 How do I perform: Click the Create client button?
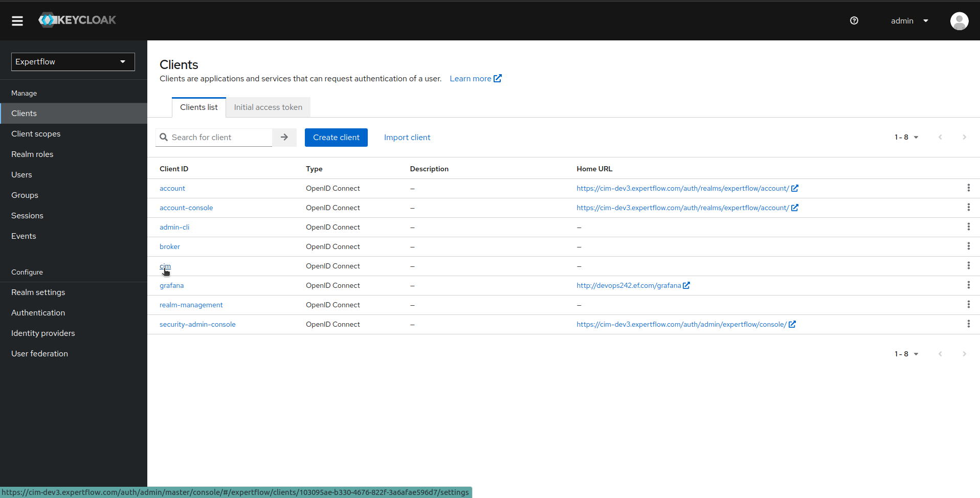[x=336, y=137]
